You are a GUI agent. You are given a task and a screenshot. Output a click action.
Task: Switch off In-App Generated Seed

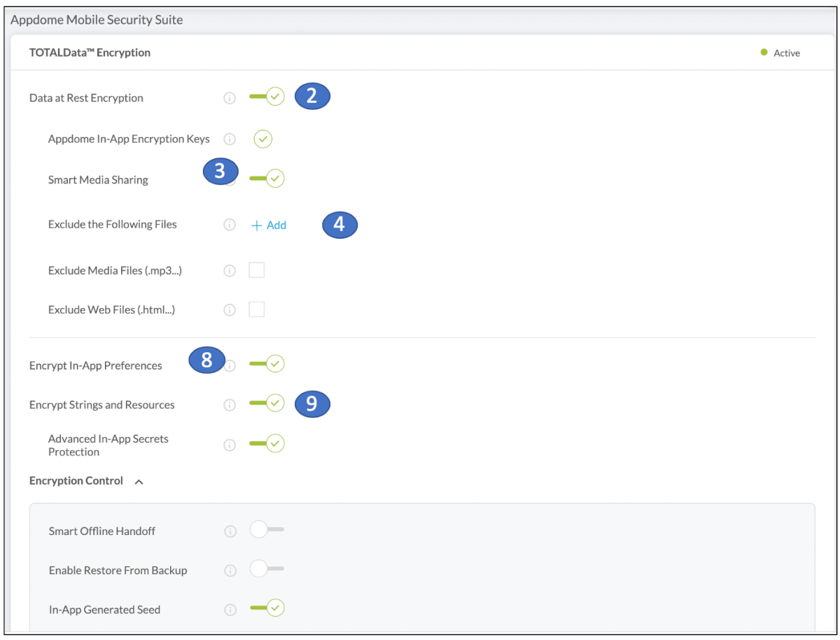tap(267, 608)
